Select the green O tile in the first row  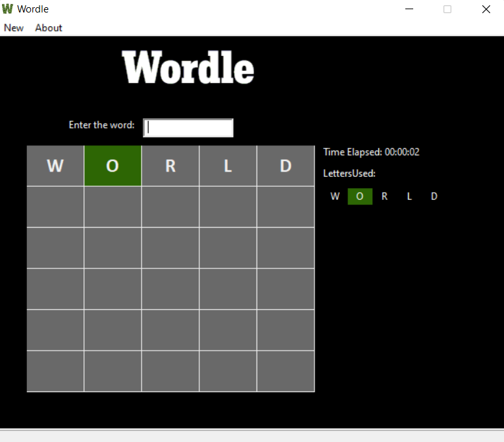113,166
